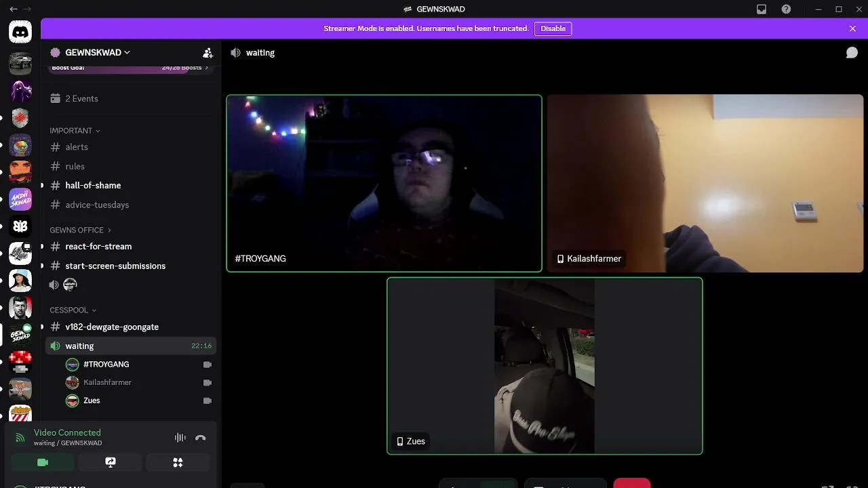Open the inbox icon in title bar
868x488 pixels.
[x=762, y=9]
